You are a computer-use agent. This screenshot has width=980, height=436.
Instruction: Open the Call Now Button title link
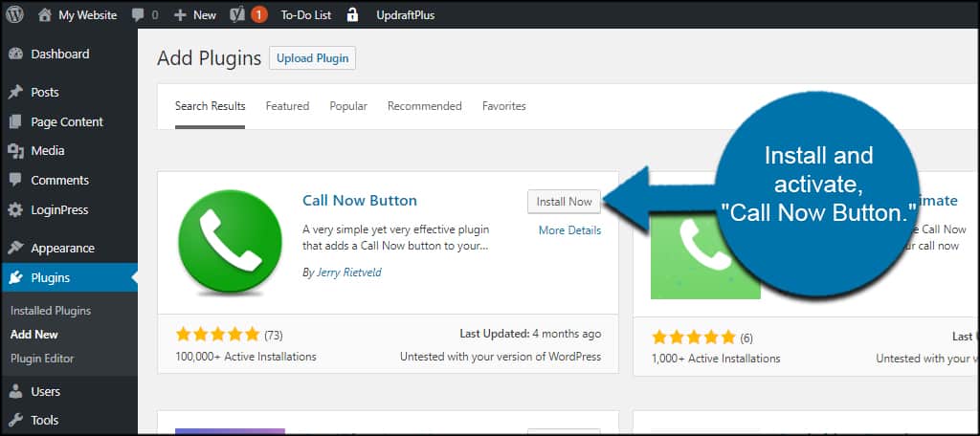(x=360, y=201)
